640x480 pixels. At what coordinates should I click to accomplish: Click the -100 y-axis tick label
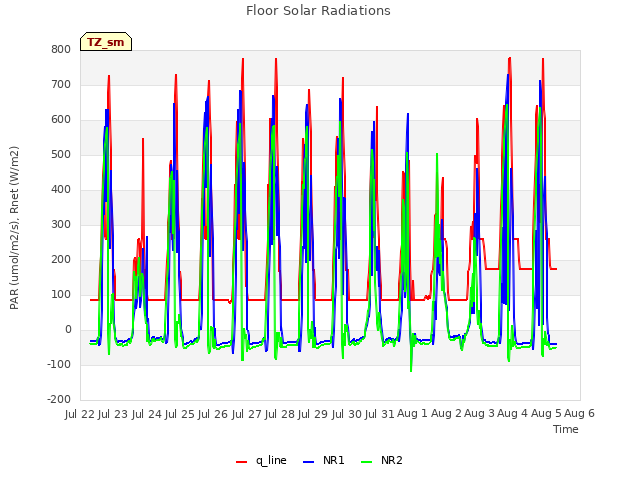click(59, 365)
